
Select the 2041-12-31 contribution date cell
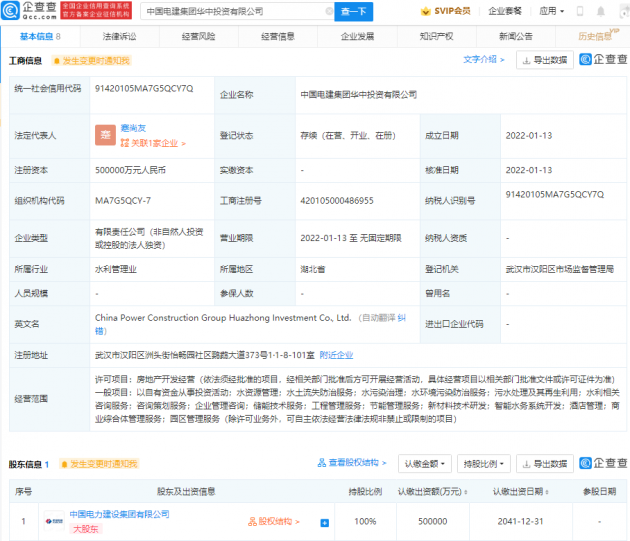click(x=520, y=521)
